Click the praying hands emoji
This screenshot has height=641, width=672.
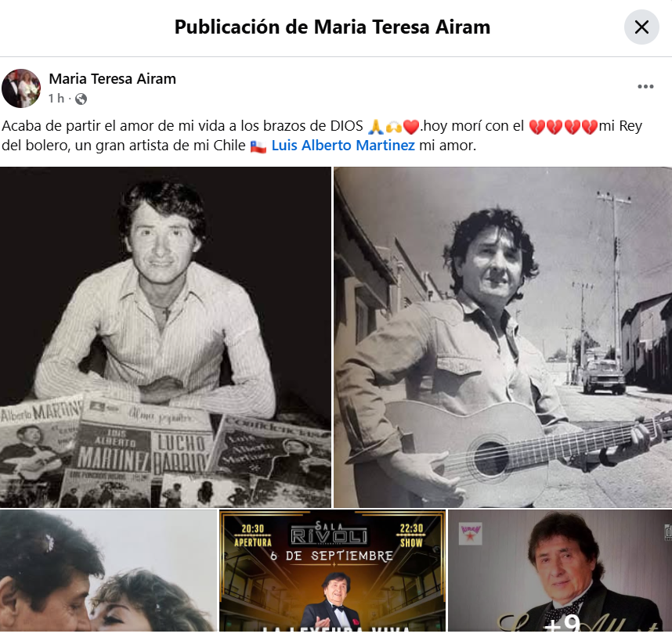click(376, 126)
